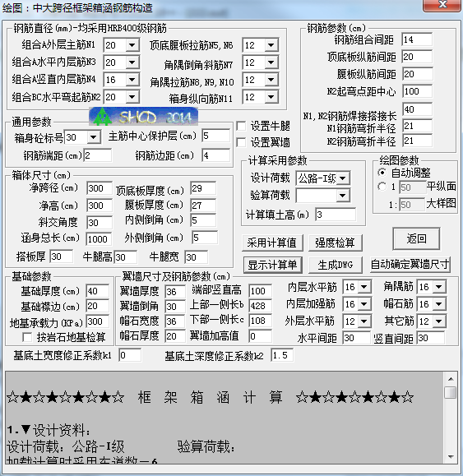Check the 按岩石地基检算 option

(x=27, y=337)
